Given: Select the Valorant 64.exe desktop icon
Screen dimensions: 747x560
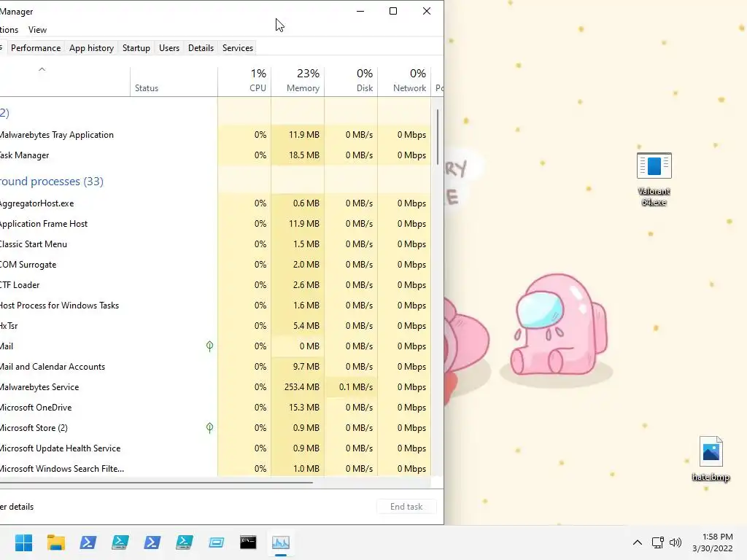Looking at the screenshot, I should tap(654, 179).
